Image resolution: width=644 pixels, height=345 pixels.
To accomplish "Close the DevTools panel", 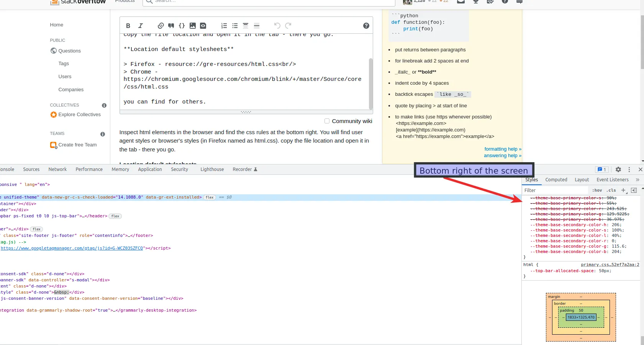I will click(x=640, y=169).
